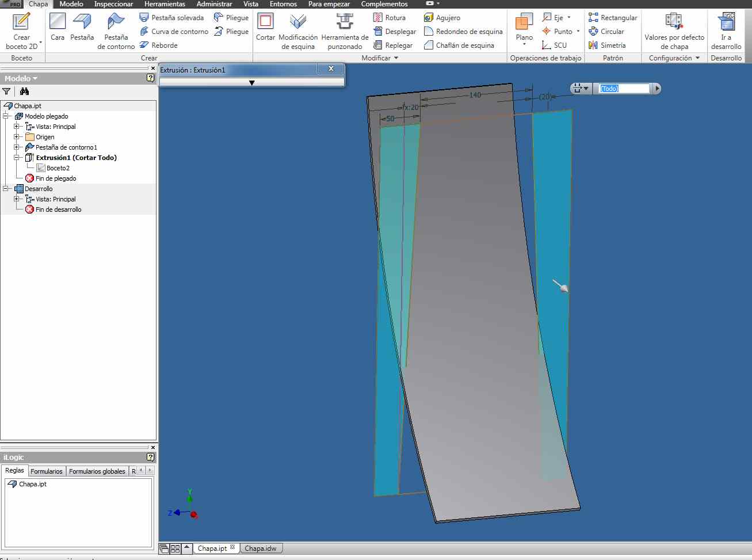752x560 pixels.
Task: Open help in the Modelo panel
Action: pyautogui.click(x=151, y=78)
